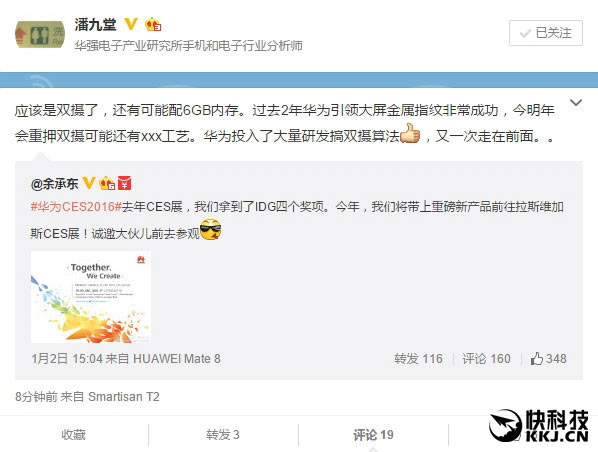Open the @余承东 username link

[55, 184]
